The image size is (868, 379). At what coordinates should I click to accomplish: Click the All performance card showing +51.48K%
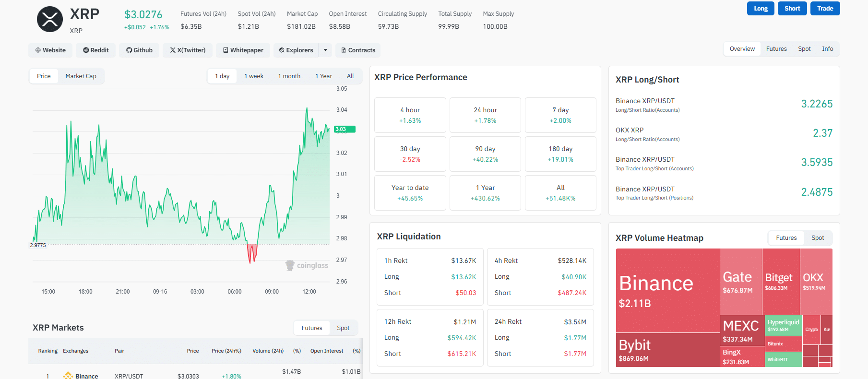click(560, 193)
